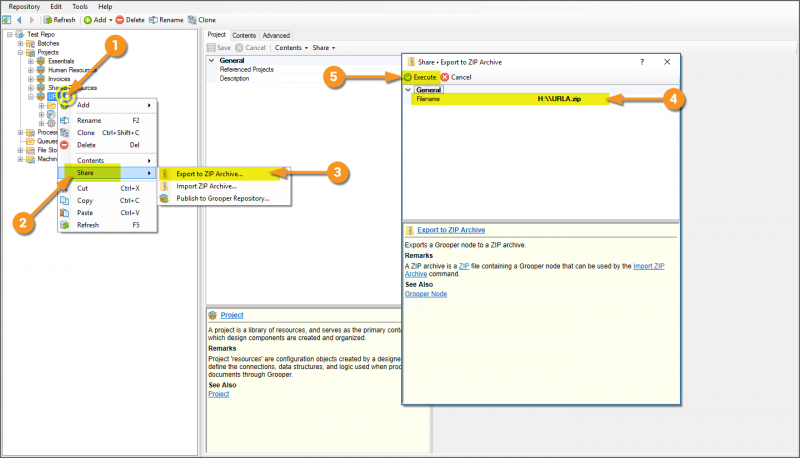Image resolution: width=800 pixels, height=458 pixels.
Task: Click the Publish to Grooper Repository icon
Action: point(165,198)
